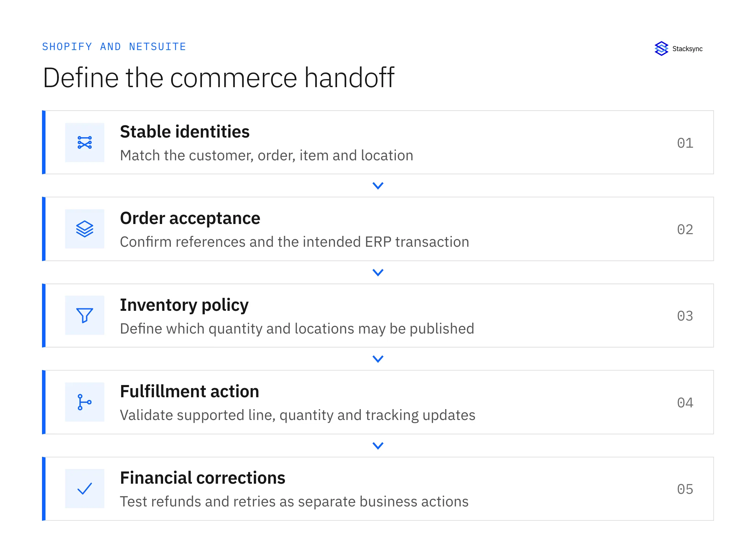Select the 'Financial corrections' heading
The image size is (756, 560).
(203, 478)
